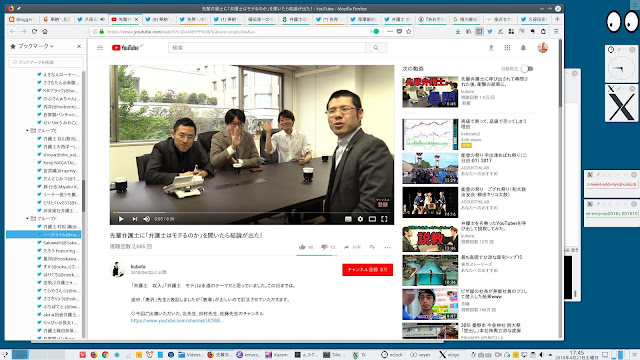Screen dimensions: 640x360
Task: Open Firefox from the taskbar
Action: click(x=94, y=355)
